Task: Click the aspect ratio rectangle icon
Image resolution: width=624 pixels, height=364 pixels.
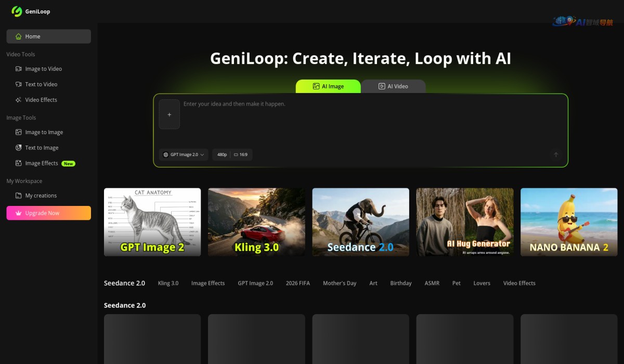Action: click(x=236, y=154)
